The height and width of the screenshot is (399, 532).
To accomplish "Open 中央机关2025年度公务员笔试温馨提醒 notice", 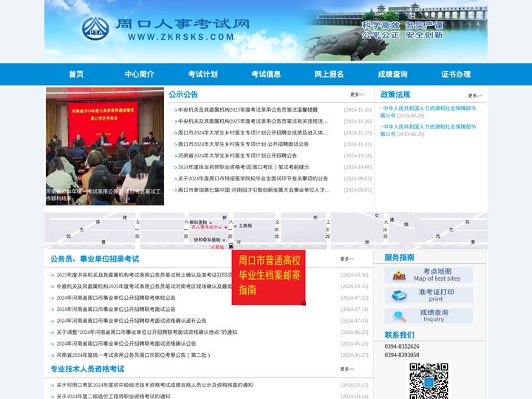I will click(248, 109).
